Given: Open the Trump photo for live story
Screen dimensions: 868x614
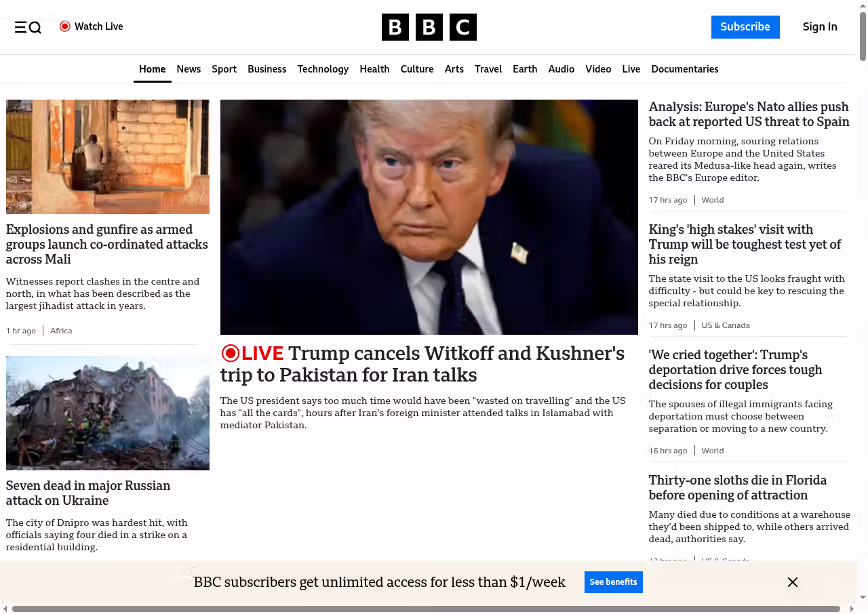Looking at the screenshot, I should (429, 217).
